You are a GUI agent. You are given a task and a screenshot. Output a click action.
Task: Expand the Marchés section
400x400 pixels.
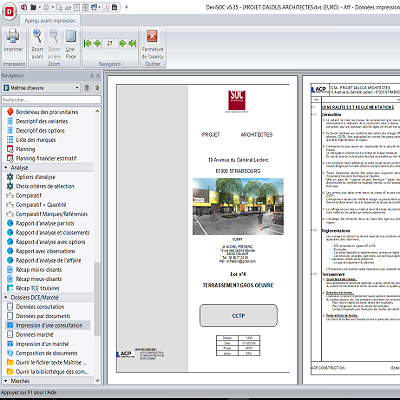point(6,381)
